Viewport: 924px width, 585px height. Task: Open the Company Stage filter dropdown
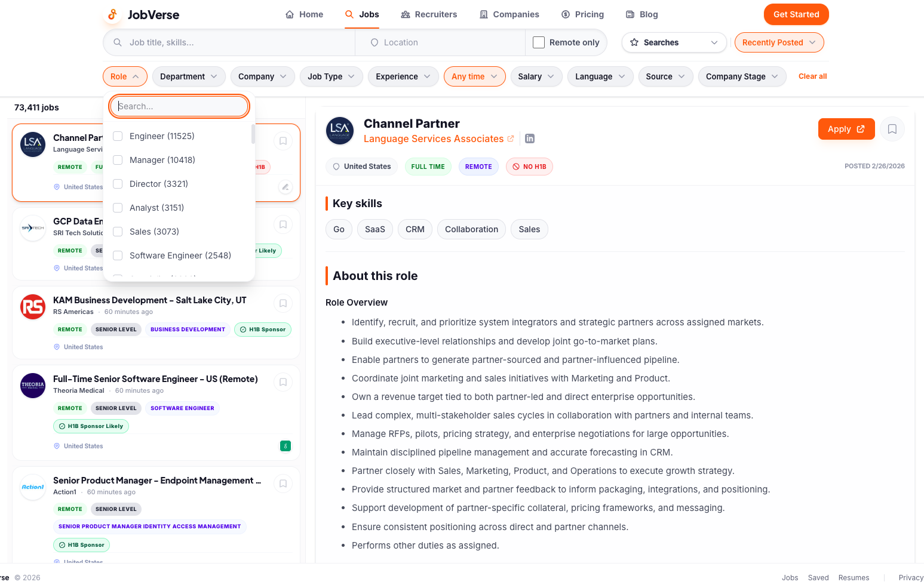(x=742, y=76)
